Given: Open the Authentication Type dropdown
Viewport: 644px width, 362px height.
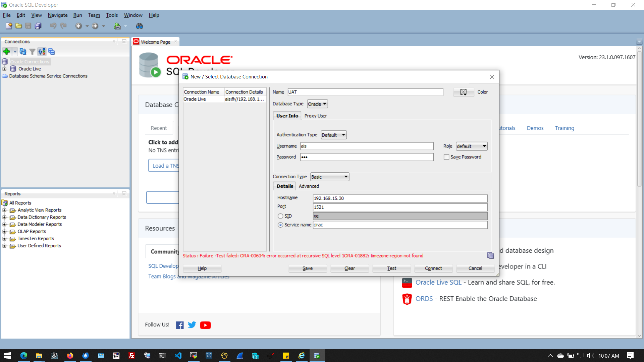Looking at the screenshot, I should click(333, 135).
